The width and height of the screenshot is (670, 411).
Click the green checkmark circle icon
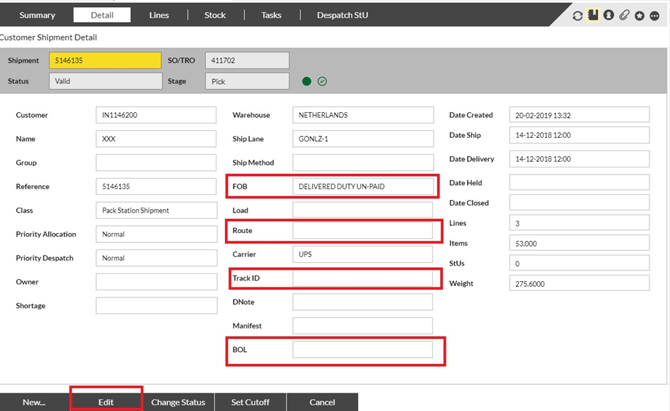322,81
